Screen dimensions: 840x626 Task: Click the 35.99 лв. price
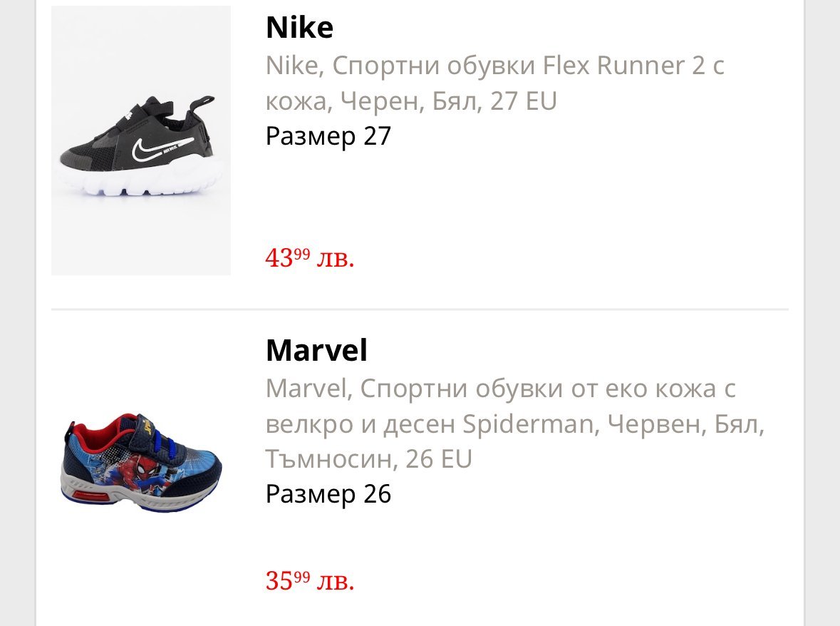[309, 580]
